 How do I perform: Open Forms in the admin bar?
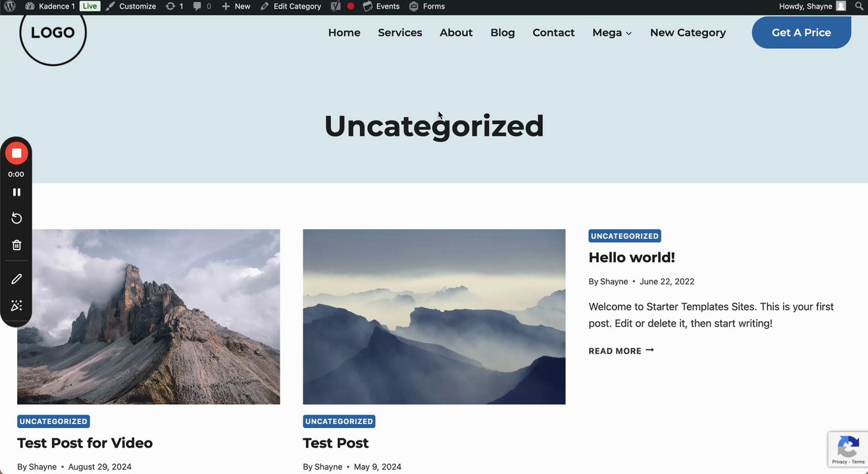[x=427, y=6]
